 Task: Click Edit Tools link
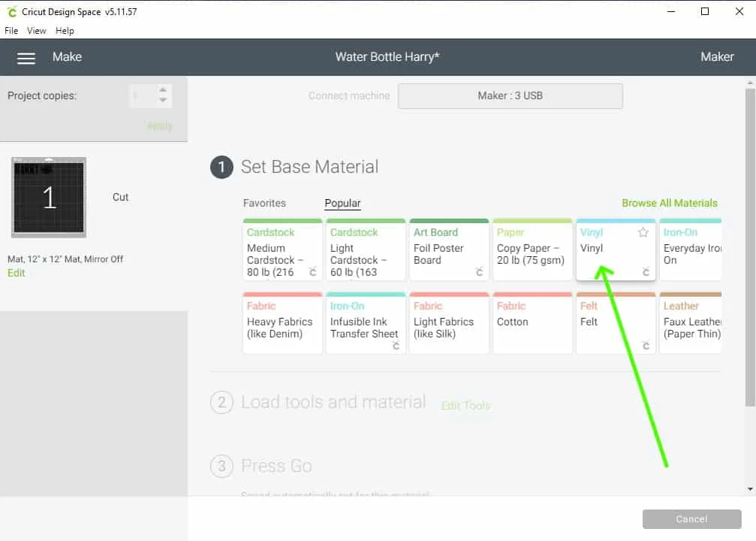tap(465, 406)
